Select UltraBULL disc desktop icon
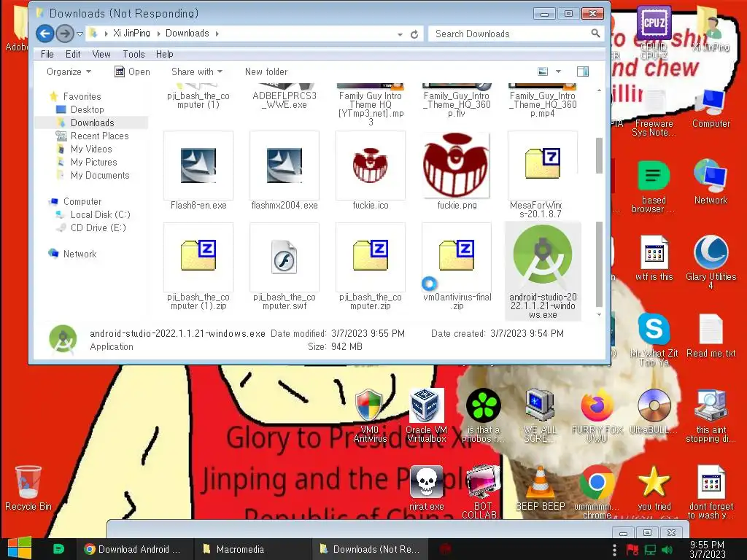This screenshot has height=560, width=747. pyautogui.click(x=654, y=412)
